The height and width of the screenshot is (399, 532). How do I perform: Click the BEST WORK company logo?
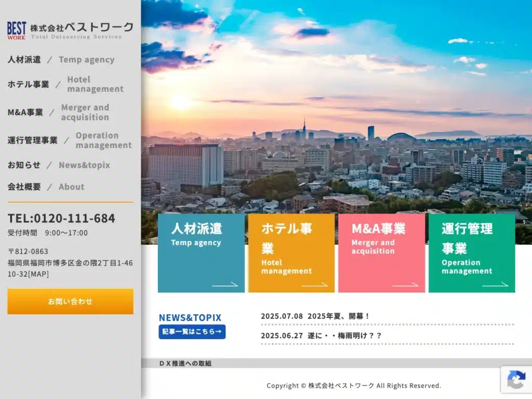click(x=70, y=31)
